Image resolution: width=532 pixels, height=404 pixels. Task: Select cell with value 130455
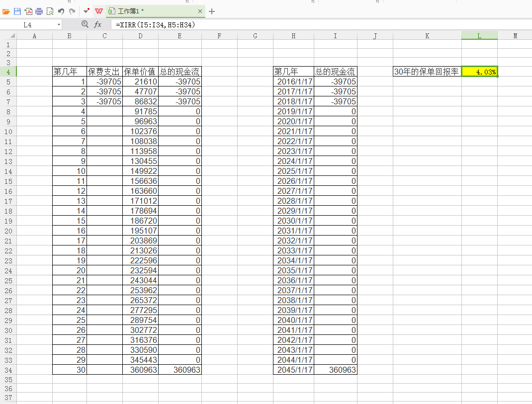[141, 161]
